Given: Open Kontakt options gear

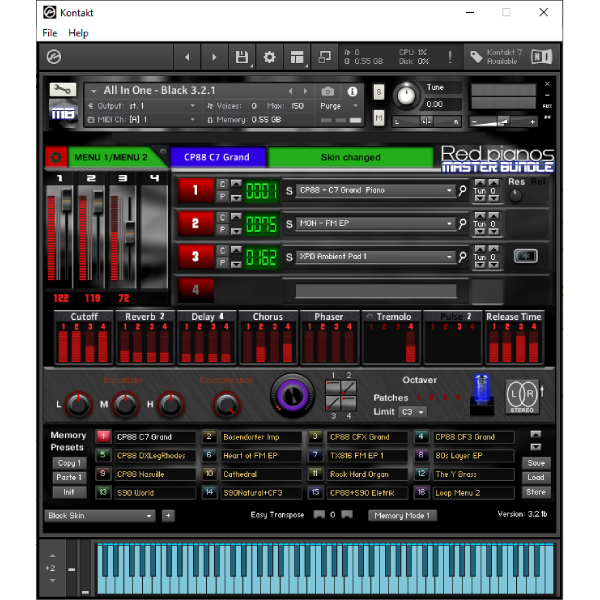Looking at the screenshot, I should [x=269, y=57].
